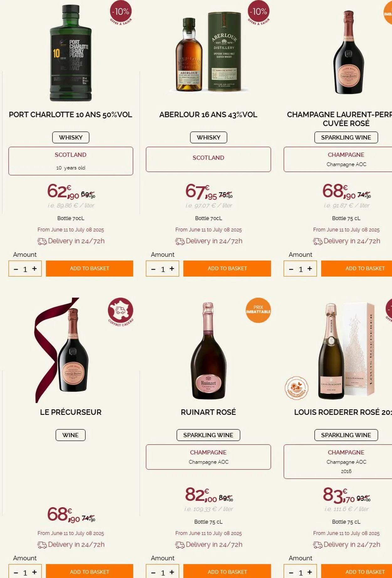Increase amount of Laurent-Perrier Cuvée Rosé
The image size is (392, 578).
[x=310, y=269]
